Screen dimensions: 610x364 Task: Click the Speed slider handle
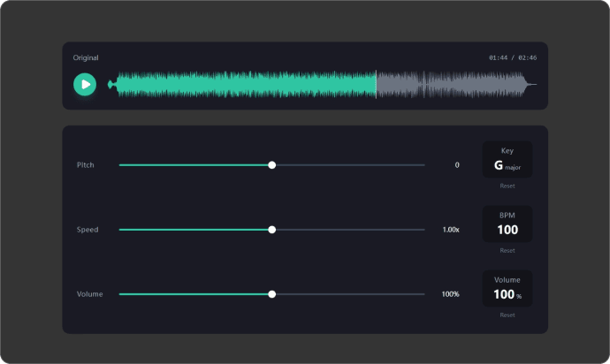(272, 230)
